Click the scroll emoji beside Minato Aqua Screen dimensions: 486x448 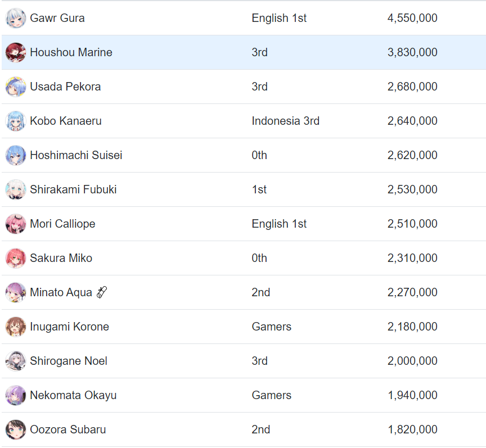point(102,292)
